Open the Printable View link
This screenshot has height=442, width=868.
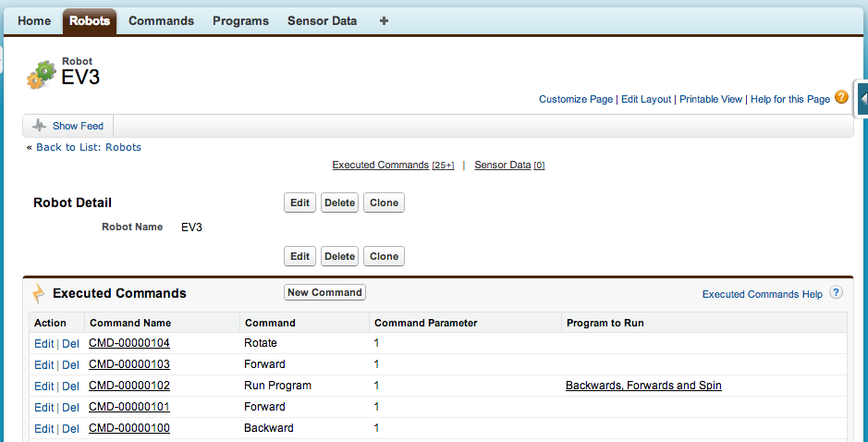711,99
